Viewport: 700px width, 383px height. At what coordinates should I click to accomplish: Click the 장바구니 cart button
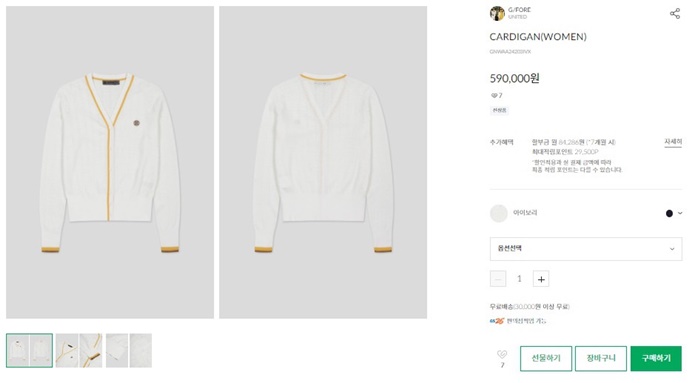601,358
